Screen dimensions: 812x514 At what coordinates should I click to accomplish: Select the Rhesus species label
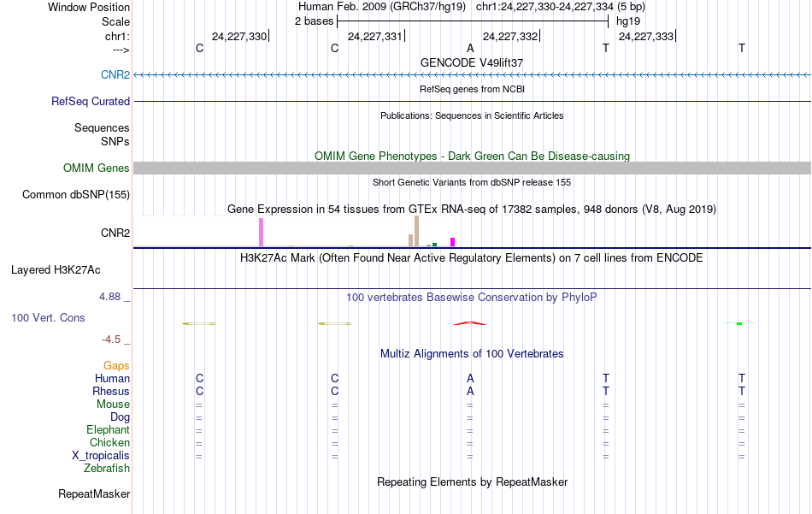[111, 391]
